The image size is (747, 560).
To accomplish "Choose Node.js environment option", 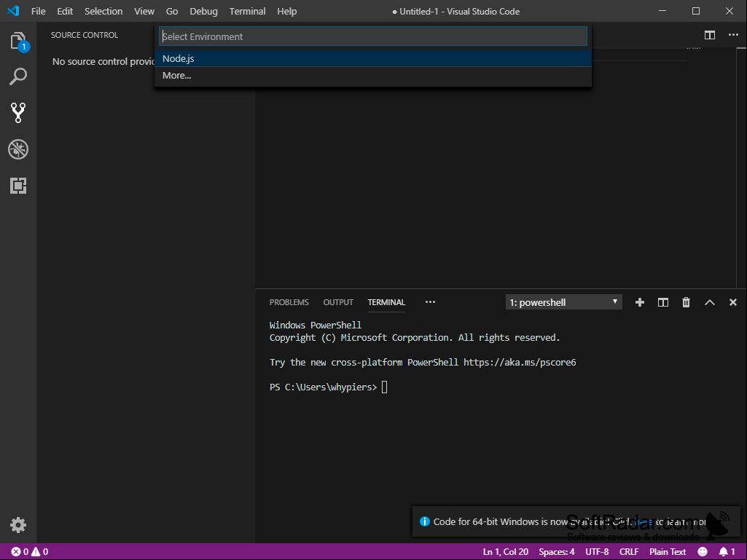I will [373, 58].
